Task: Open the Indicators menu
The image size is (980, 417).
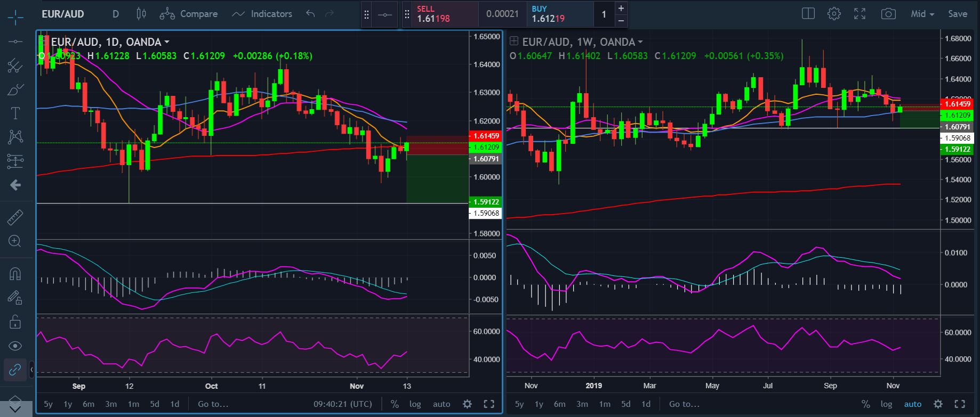Action: [x=262, y=14]
